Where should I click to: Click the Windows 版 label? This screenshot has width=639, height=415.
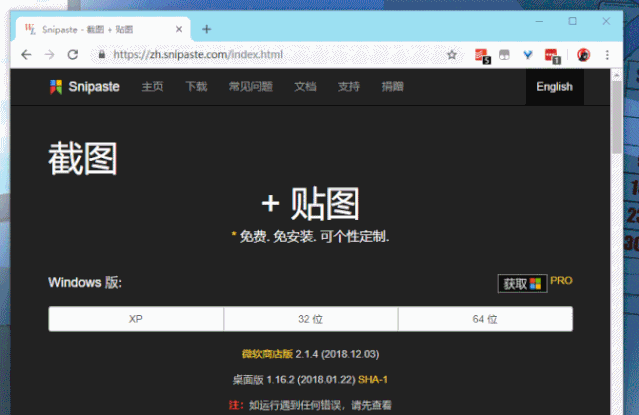click(x=85, y=283)
